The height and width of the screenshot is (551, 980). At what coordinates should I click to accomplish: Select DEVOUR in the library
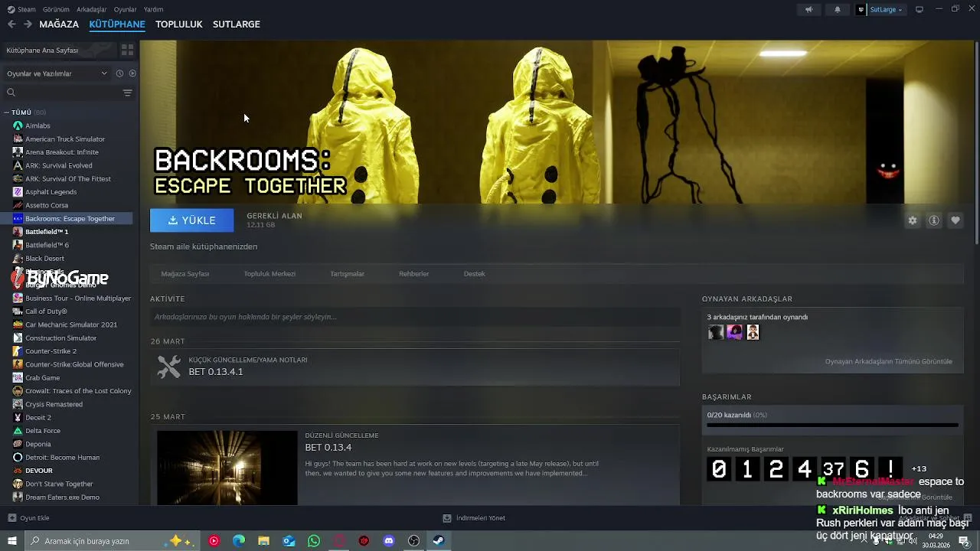coord(38,471)
